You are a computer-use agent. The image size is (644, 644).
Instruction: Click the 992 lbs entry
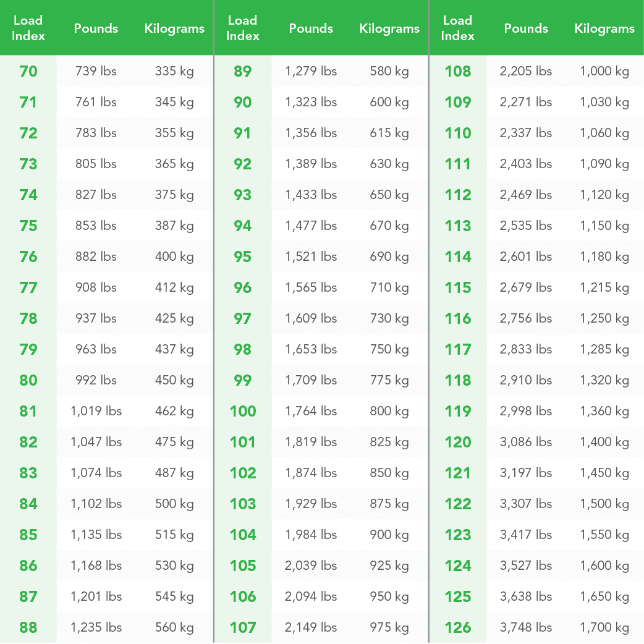point(96,381)
